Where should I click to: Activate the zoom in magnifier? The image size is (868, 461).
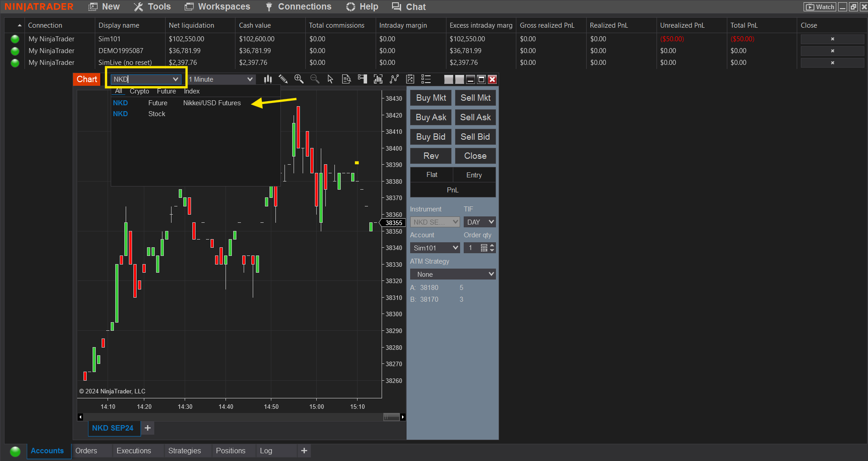pos(299,79)
